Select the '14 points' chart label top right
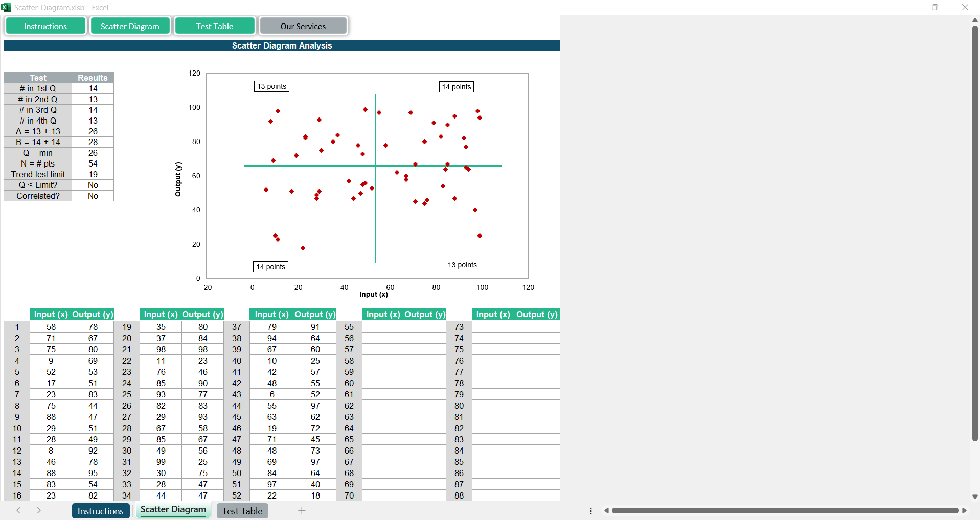980x520 pixels. (456, 87)
